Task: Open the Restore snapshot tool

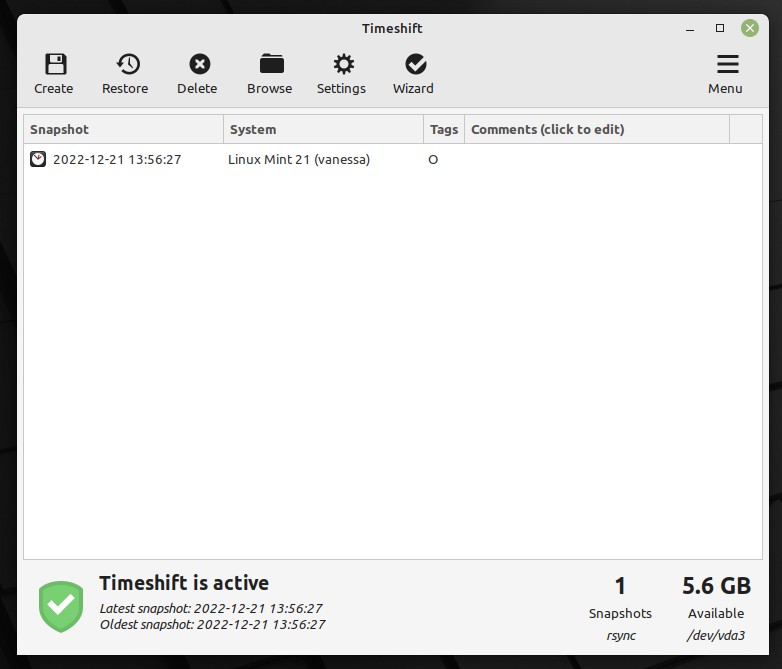Action: (x=125, y=74)
